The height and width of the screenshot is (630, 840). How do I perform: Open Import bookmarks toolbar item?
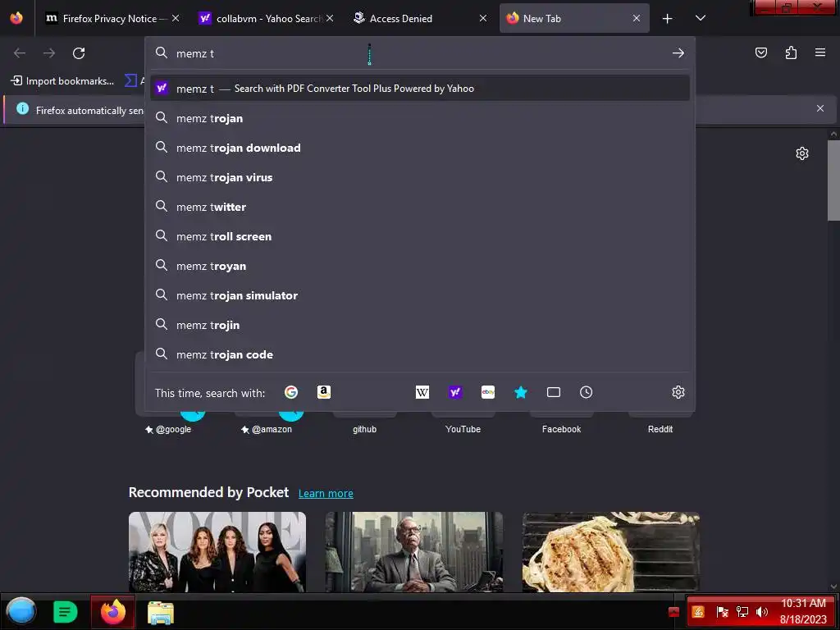point(62,81)
